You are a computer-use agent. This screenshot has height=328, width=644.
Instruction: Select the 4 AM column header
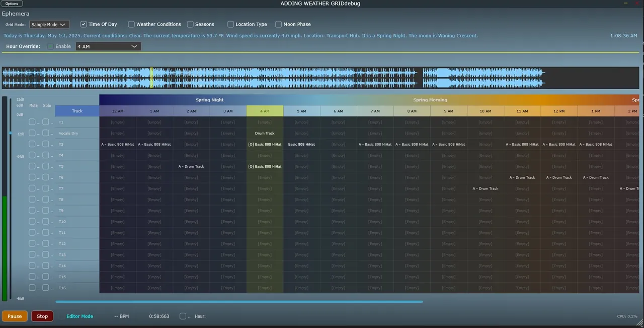point(265,111)
